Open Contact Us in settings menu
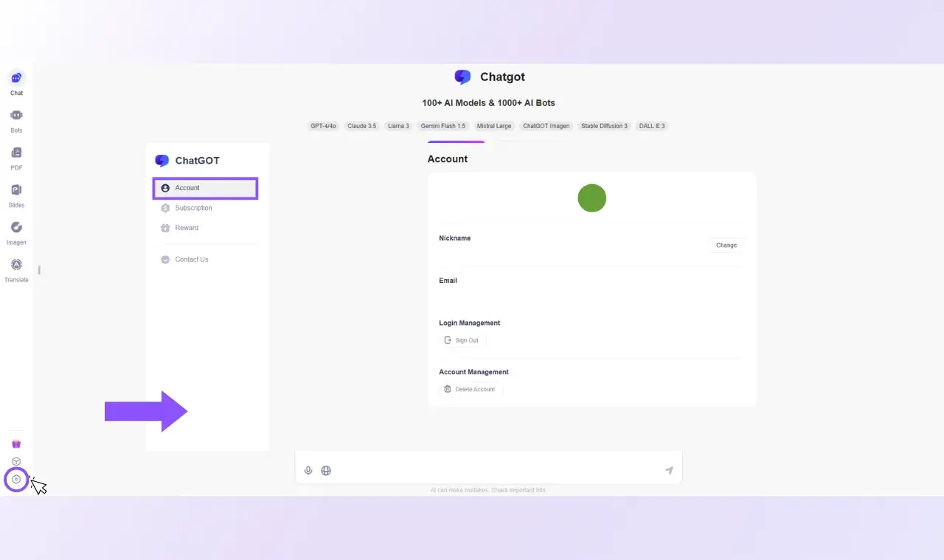The height and width of the screenshot is (560, 944). [x=191, y=259]
